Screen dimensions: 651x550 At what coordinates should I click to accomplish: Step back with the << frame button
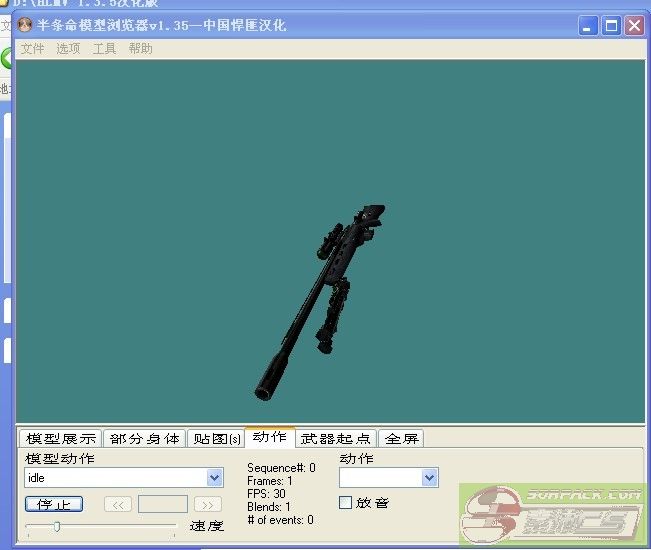(x=117, y=504)
